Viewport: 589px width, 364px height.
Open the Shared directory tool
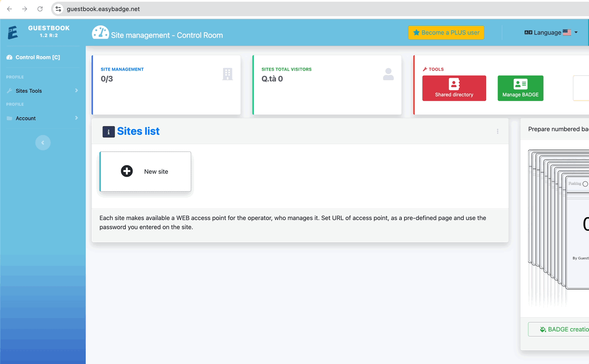click(x=454, y=88)
